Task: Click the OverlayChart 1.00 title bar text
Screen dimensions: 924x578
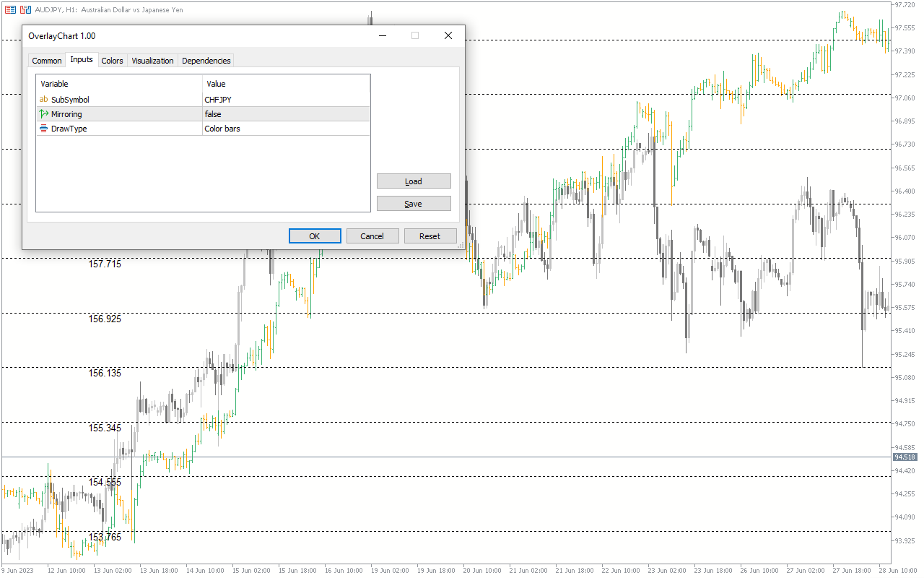Action: 62,36
